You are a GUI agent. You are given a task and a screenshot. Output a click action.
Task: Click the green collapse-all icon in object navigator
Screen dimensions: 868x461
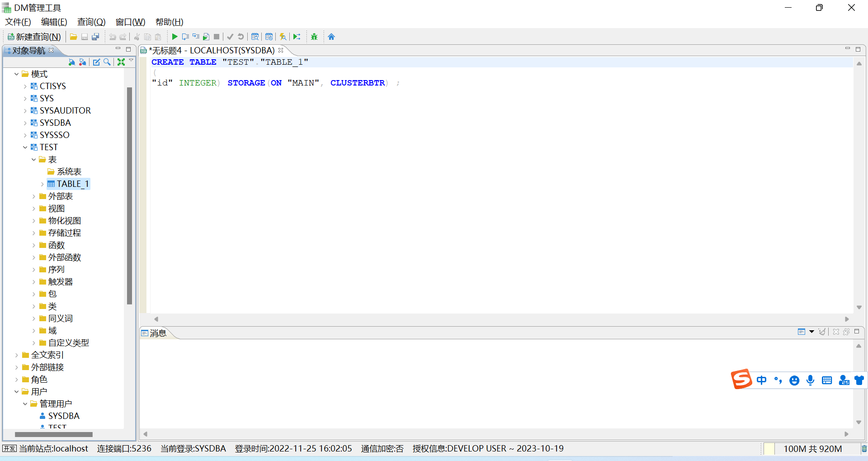tap(121, 62)
